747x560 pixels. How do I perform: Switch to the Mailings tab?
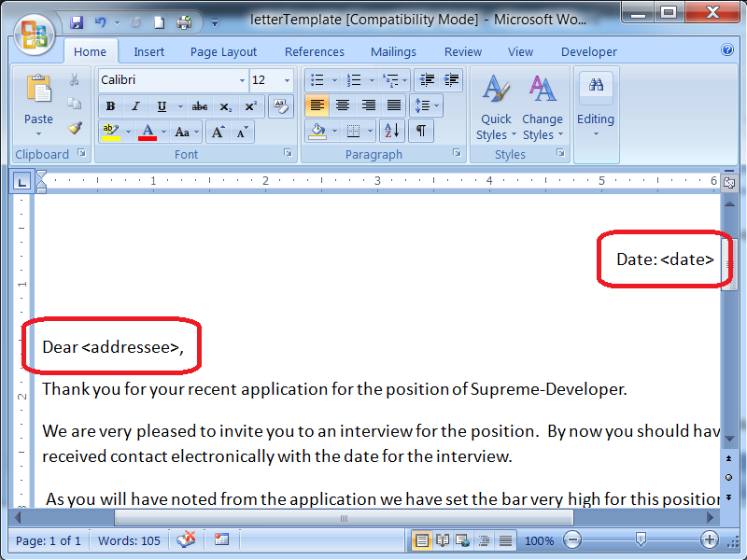pyautogui.click(x=393, y=51)
